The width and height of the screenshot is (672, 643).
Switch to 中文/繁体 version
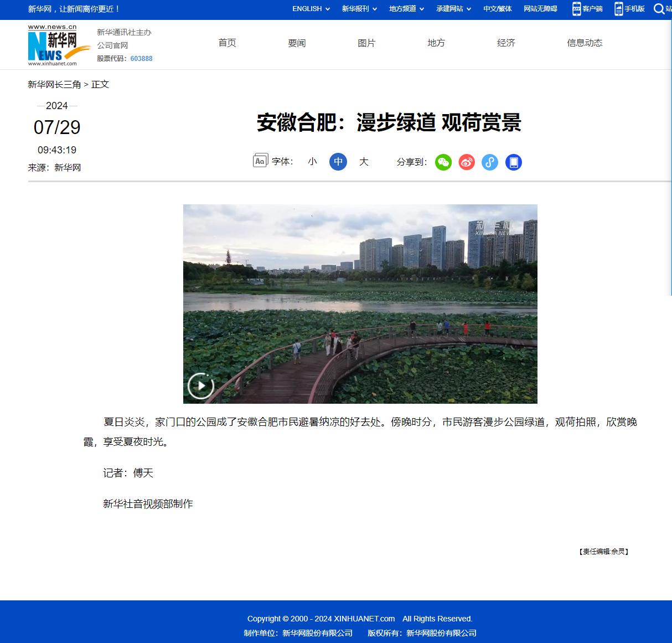coord(497,9)
